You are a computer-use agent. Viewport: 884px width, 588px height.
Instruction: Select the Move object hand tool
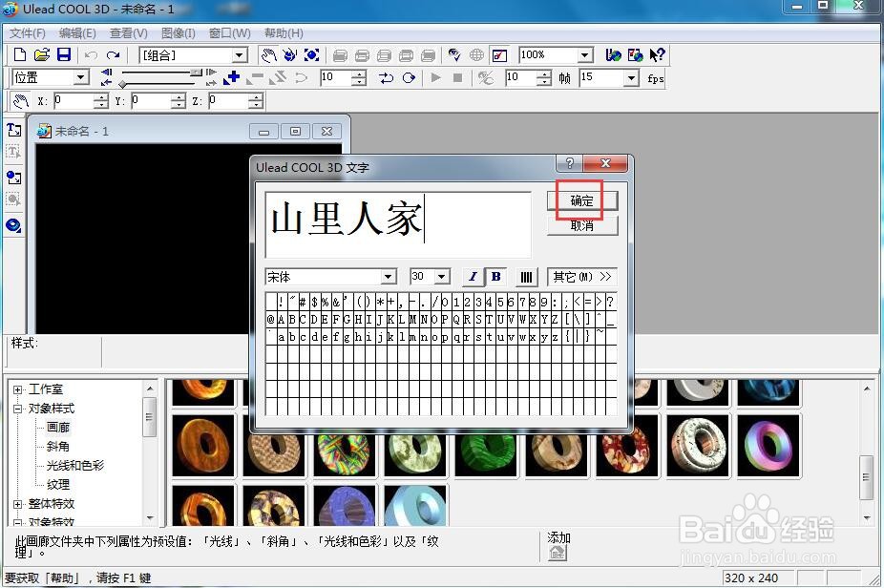[x=268, y=55]
